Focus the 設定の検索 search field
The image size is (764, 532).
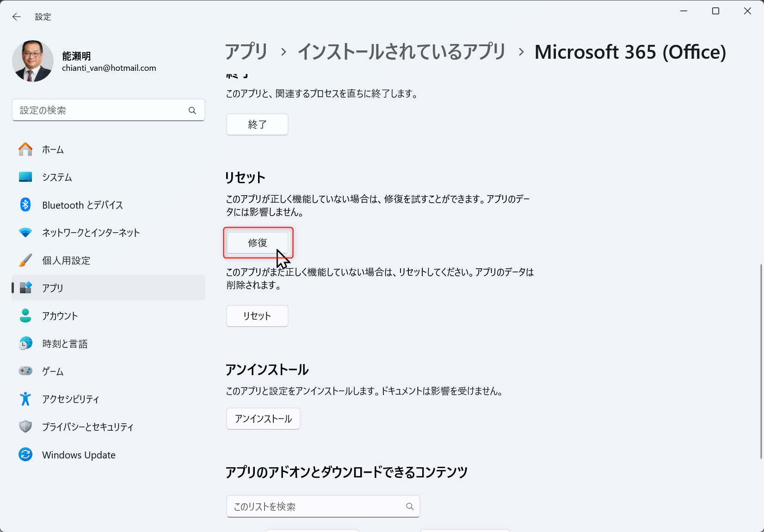pyautogui.click(x=108, y=110)
